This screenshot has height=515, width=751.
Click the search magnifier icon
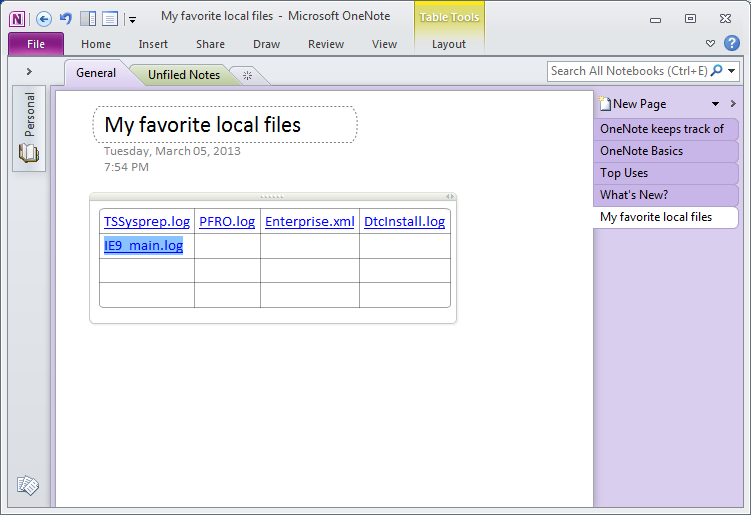click(717, 70)
